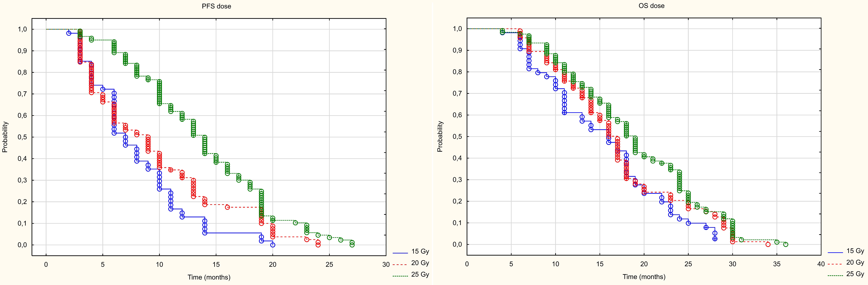
Task: Click x-axis tick '35' on OS chart
Action: (777, 264)
